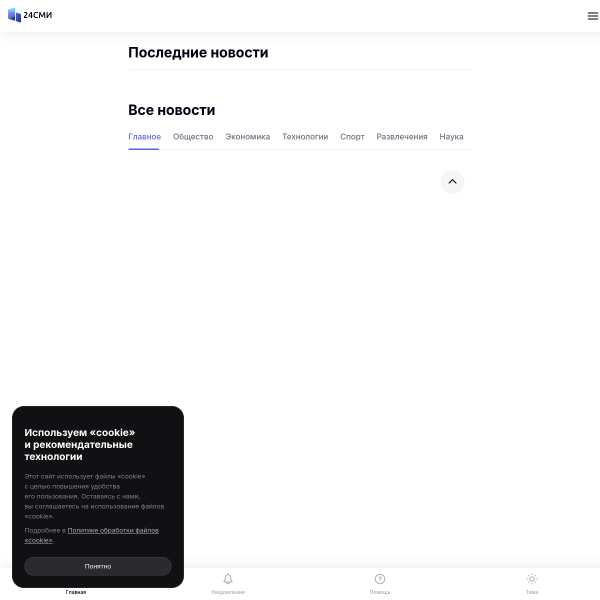Show the Технологии tab
The height and width of the screenshot is (600, 600).
(x=305, y=137)
